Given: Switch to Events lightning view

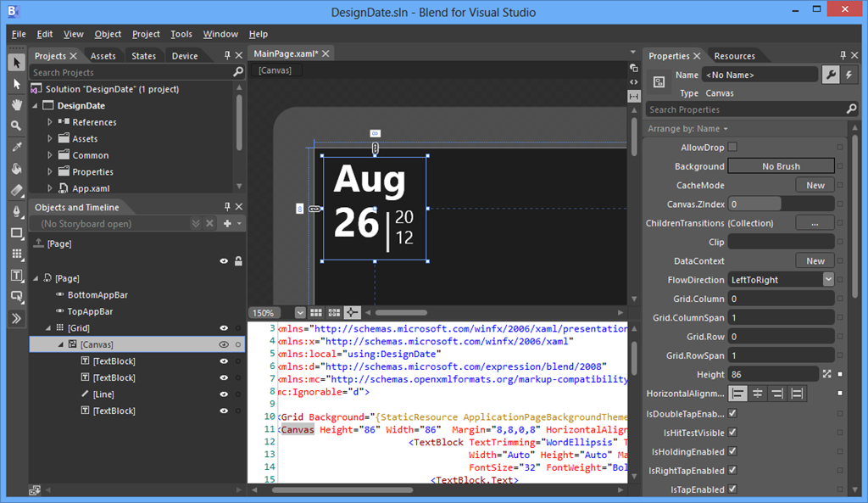Looking at the screenshot, I should point(849,75).
